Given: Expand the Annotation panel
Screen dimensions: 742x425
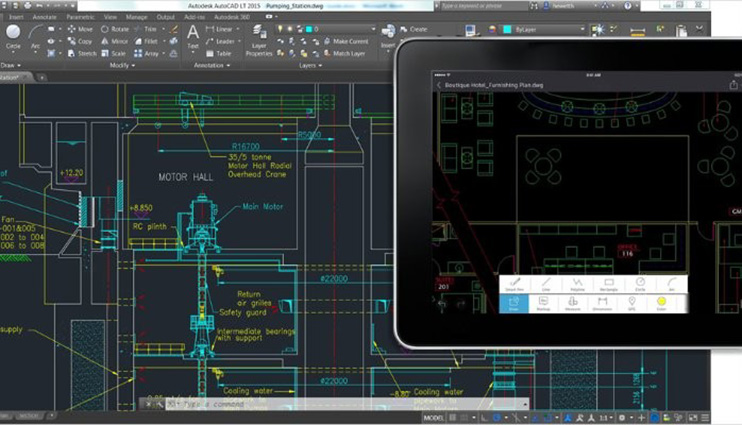Looking at the screenshot, I should pyautogui.click(x=212, y=65).
